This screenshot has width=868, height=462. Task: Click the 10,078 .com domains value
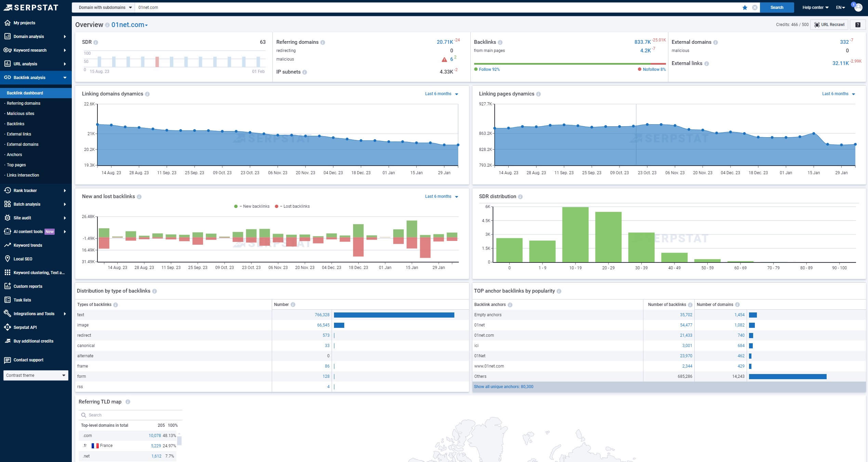point(155,436)
